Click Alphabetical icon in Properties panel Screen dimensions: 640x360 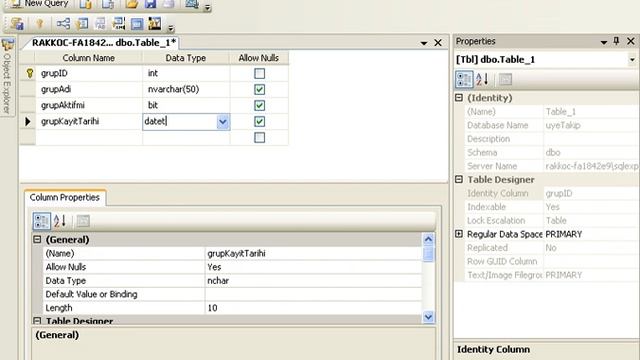pyautogui.click(x=482, y=79)
